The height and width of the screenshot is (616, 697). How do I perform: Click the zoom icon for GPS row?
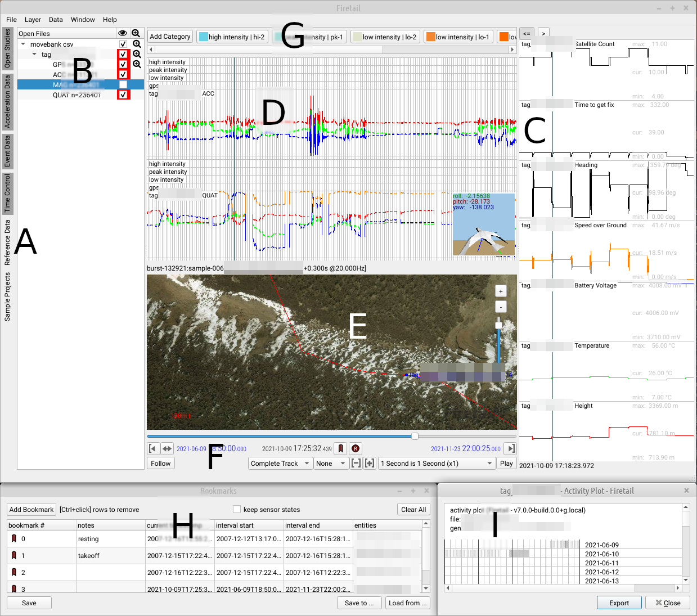click(136, 64)
